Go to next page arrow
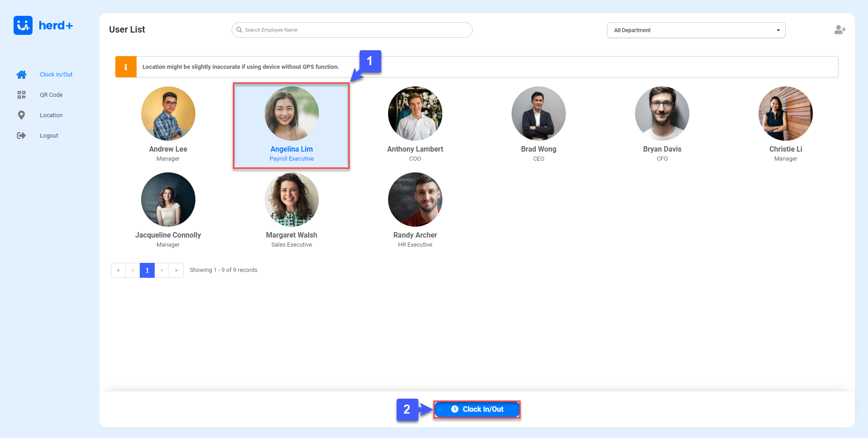The image size is (868, 438). point(161,270)
